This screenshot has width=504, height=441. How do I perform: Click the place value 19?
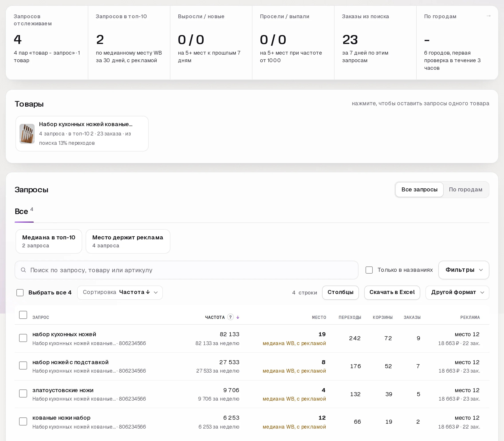point(322,334)
